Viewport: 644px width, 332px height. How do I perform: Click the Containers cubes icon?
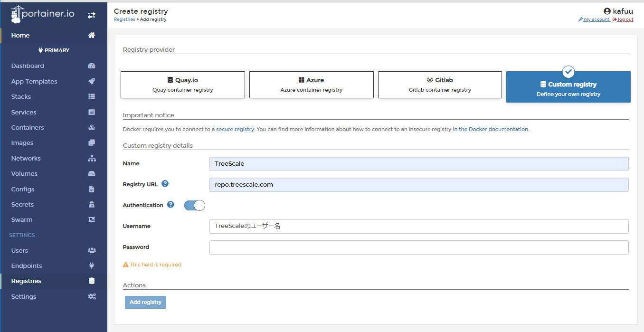click(92, 127)
